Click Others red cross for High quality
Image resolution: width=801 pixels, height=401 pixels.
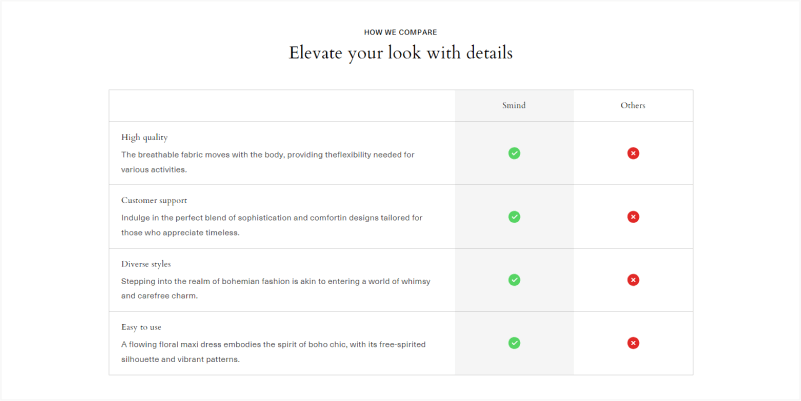633,153
